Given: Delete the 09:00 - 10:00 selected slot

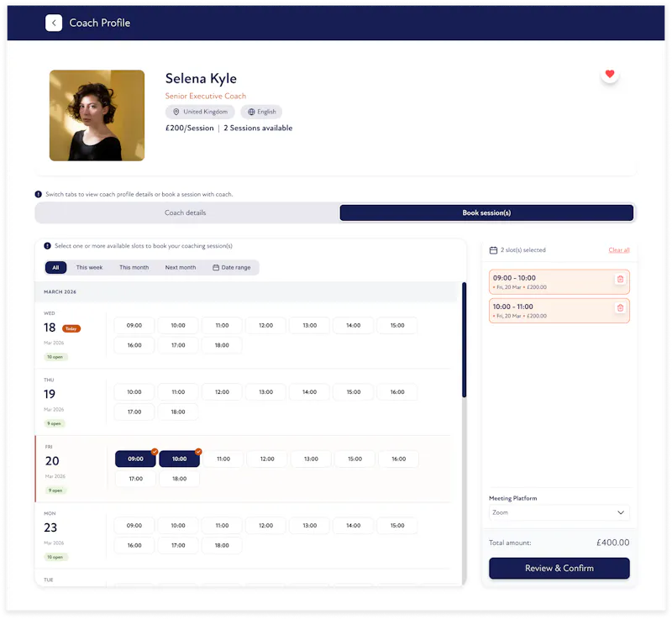Looking at the screenshot, I should pyautogui.click(x=620, y=280).
